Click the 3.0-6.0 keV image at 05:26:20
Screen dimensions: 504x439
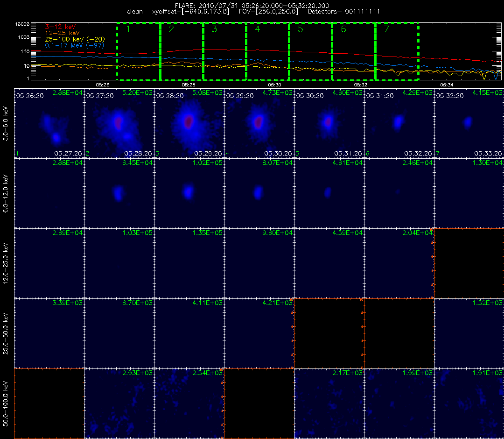(49, 123)
